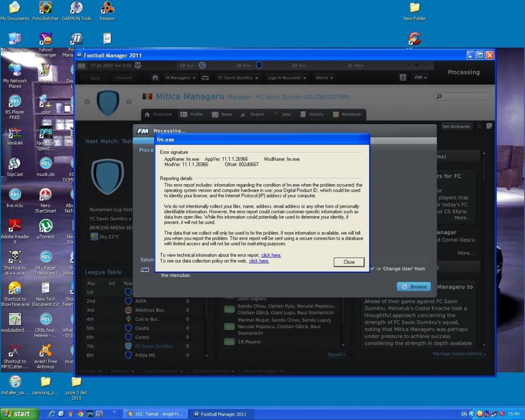Viewport: 525px width, 420px height.
Task: Expand the Mitica Manageru breadcrumb menu
Action: coord(263,371)
